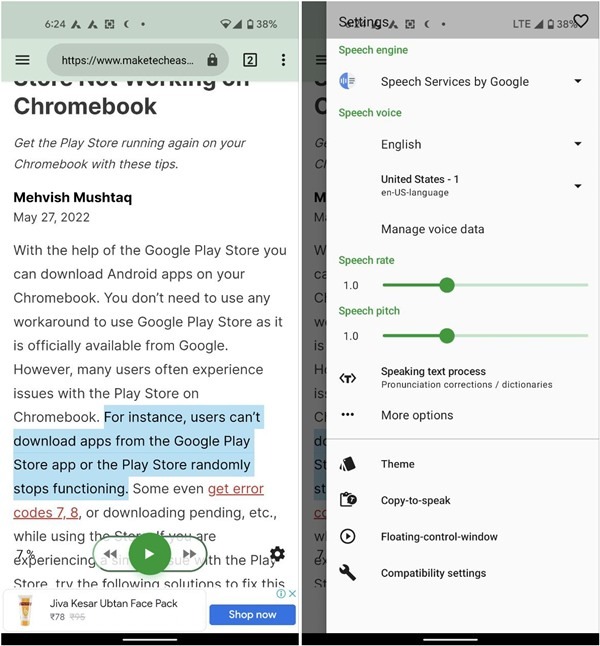Tap the speaking text process <T> icon
This screenshot has width=600, height=646.
pyautogui.click(x=347, y=378)
